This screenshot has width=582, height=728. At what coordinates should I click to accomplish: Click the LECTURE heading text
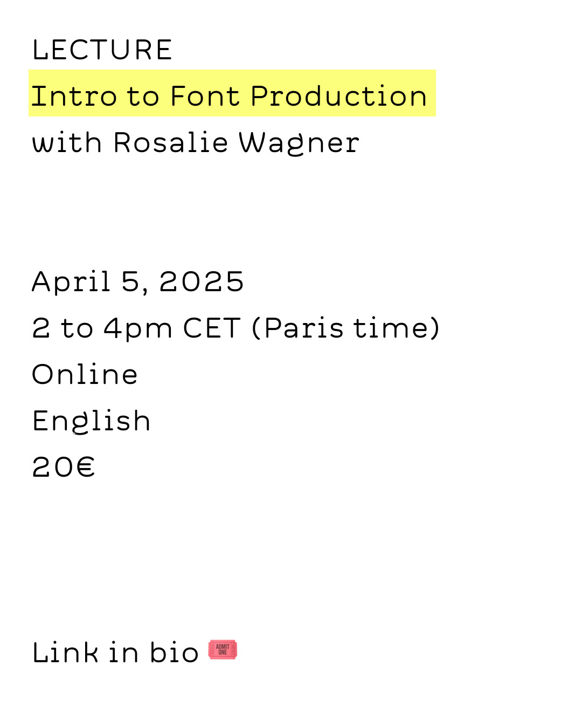tap(102, 50)
